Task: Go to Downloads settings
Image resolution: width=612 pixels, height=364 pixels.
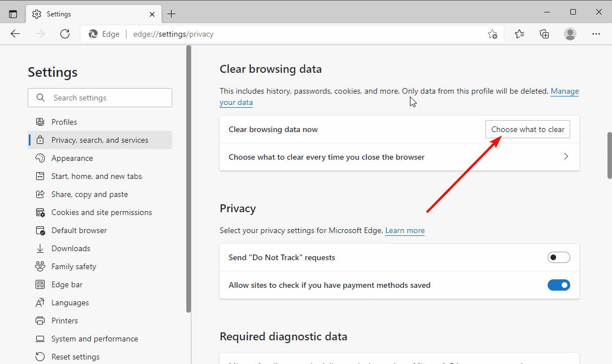Action: [100, 248]
